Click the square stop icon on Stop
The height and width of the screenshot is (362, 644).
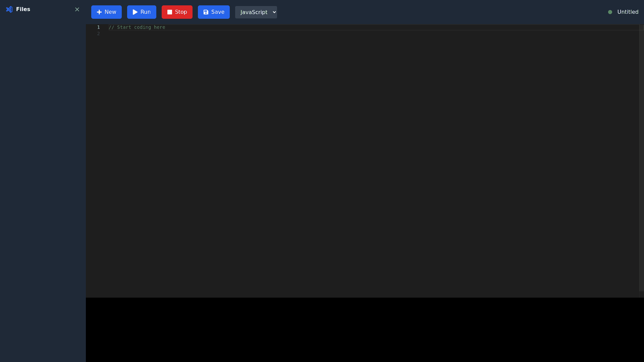tap(170, 12)
